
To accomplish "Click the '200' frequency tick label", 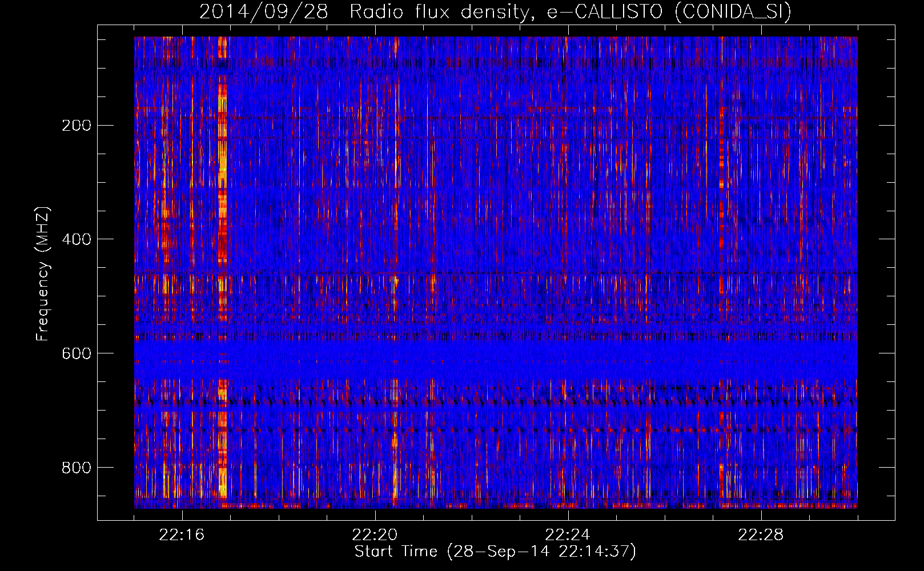I will click(77, 126).
